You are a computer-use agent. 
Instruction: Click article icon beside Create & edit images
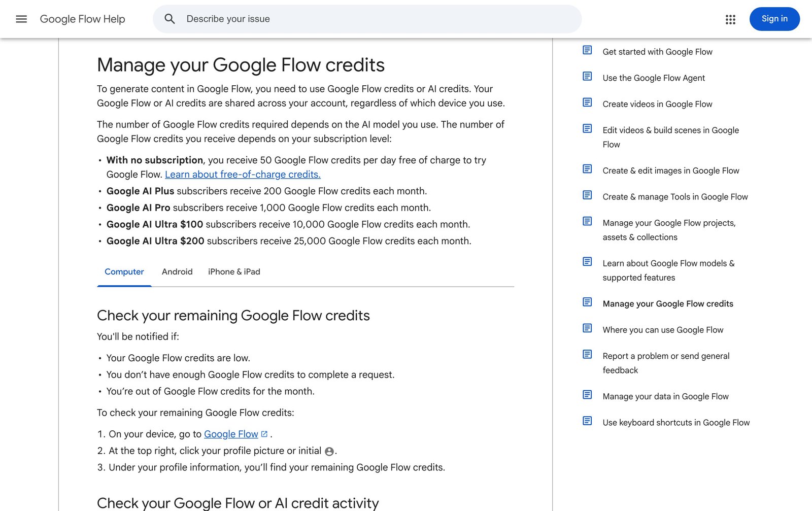point(587,168)
